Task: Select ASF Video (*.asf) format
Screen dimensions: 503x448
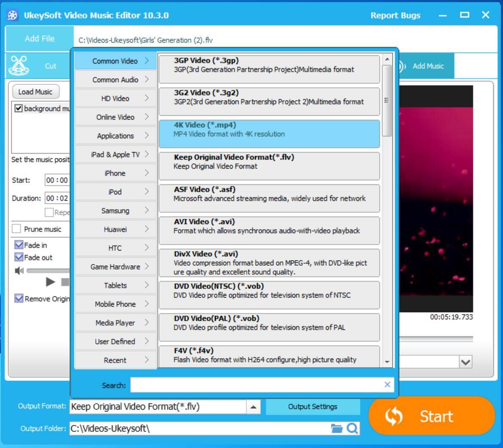Action: click(x=269, y=198)
